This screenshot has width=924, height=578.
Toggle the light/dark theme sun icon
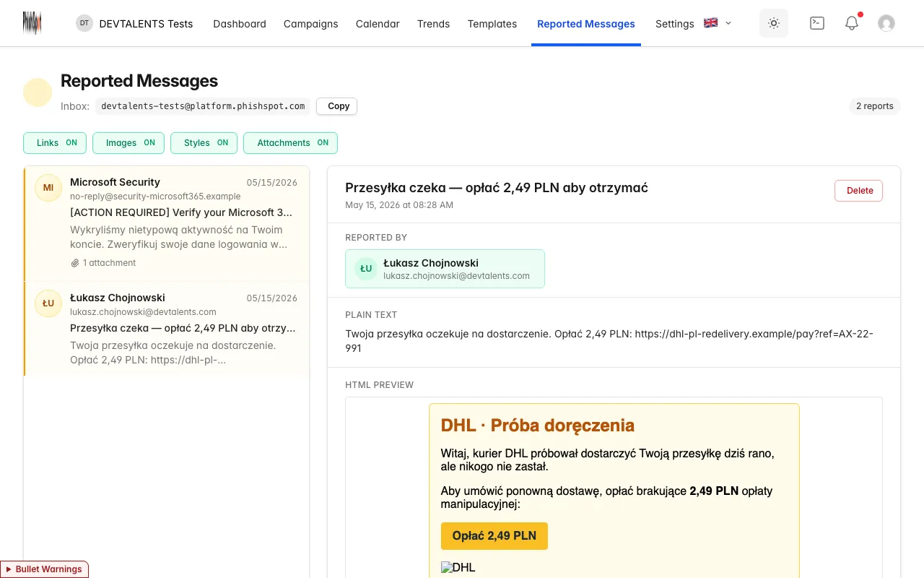pyautogui.click(x=774, y=23)
